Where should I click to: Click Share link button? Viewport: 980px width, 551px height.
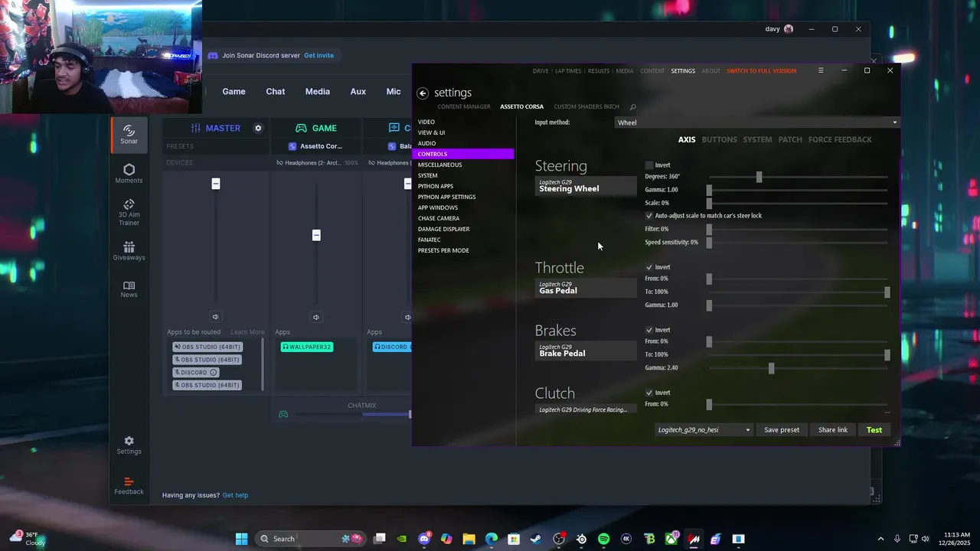point(833,430)
